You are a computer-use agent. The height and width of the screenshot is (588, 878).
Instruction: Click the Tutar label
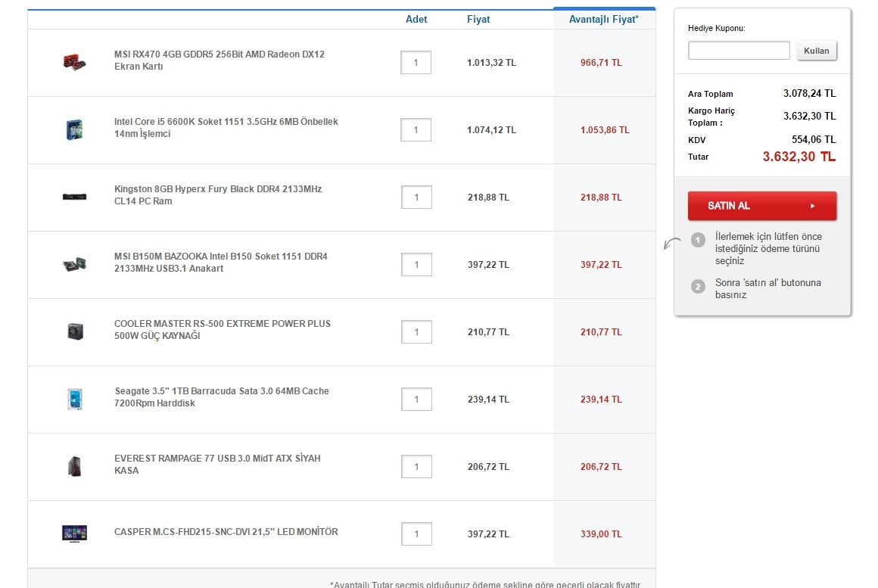(699, 157)
